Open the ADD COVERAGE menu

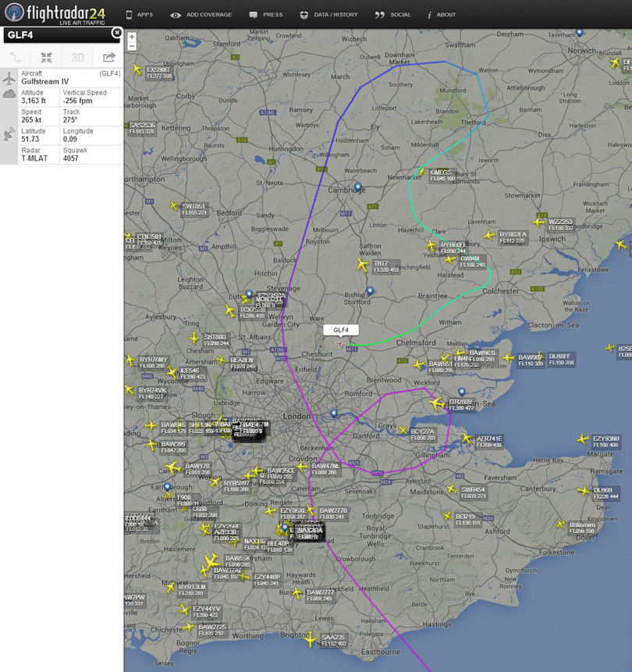coord(201,15)
